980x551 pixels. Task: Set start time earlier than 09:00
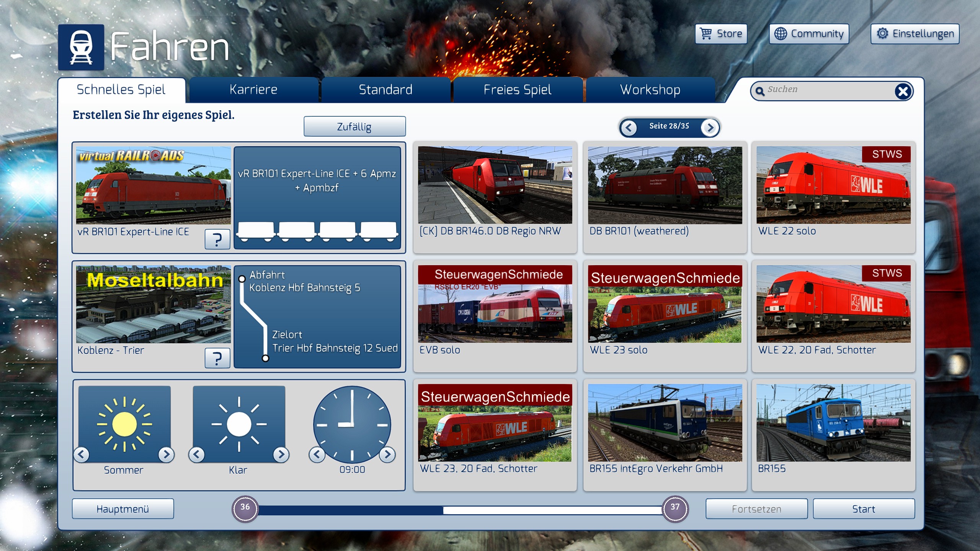[x=317, y=454]
